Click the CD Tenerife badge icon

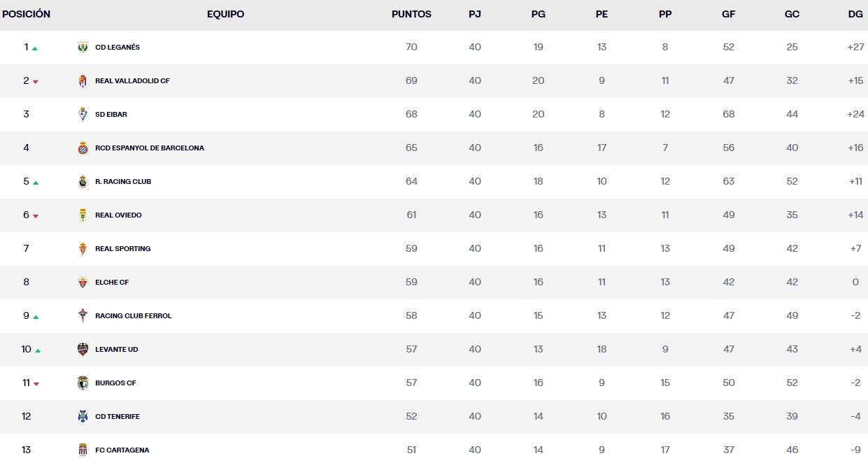coord(83,417)
